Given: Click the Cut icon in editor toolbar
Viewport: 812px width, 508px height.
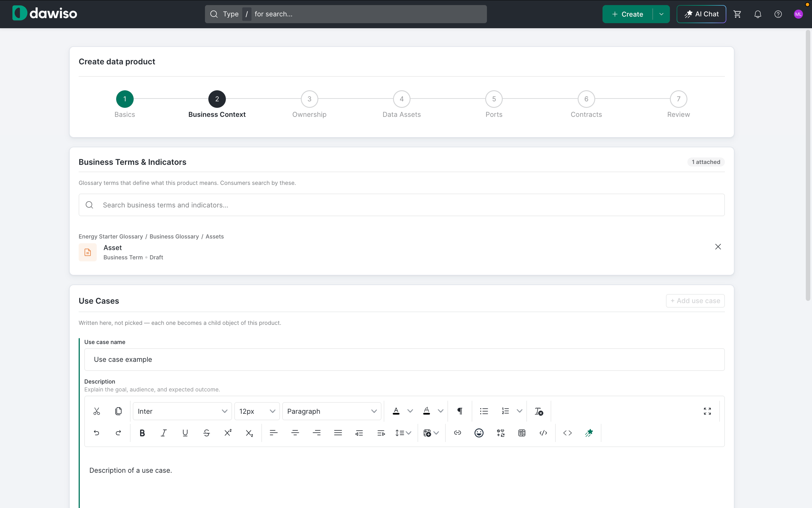Looking at the screenshot, I should tap(97, 411).
